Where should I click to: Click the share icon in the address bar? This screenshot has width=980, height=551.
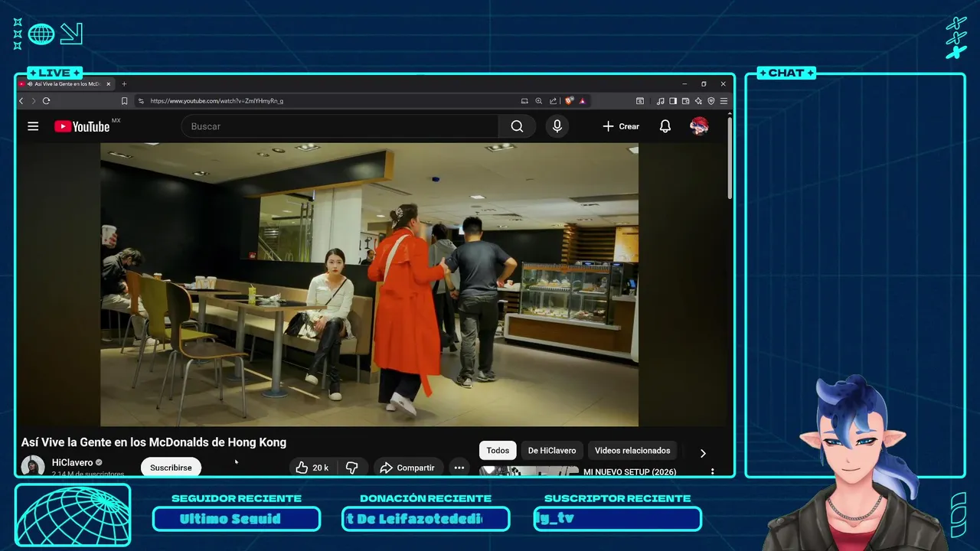553,101
